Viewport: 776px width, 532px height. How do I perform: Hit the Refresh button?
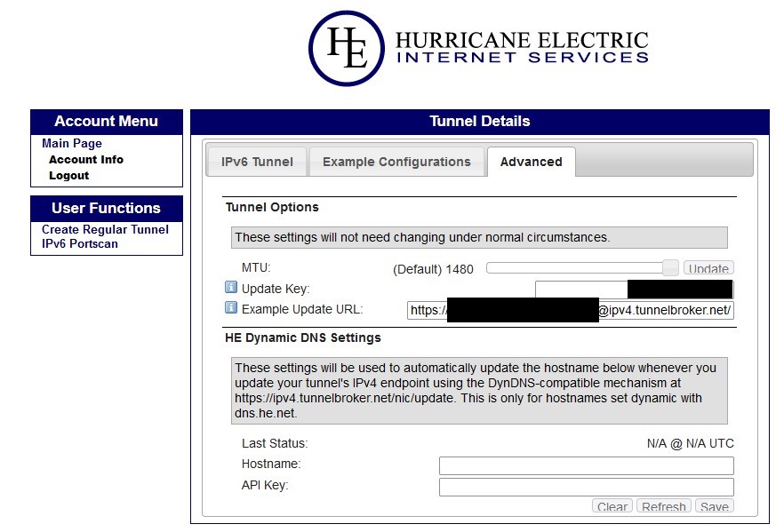663,507
